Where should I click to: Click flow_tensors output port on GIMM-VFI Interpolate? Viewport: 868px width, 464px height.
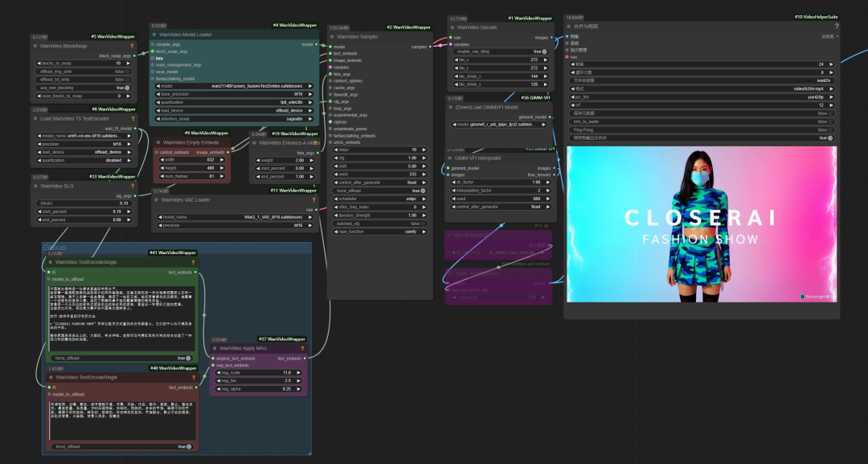554,175
